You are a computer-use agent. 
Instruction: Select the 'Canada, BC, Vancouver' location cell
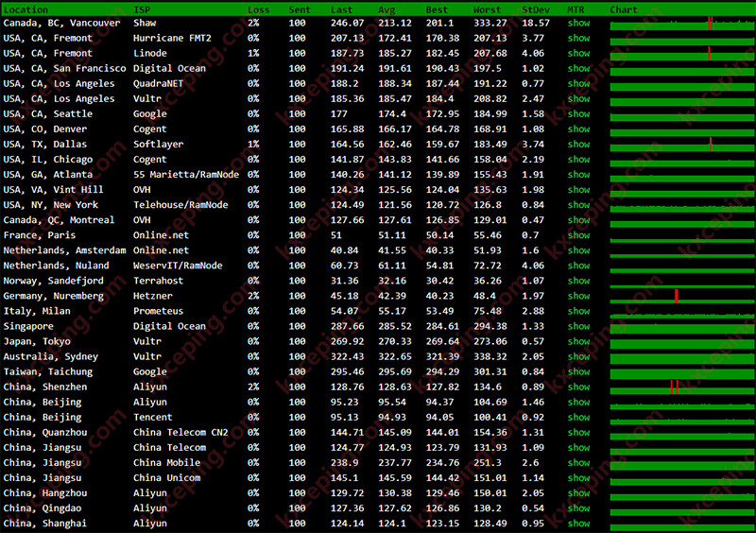click(x=61, y=23)
